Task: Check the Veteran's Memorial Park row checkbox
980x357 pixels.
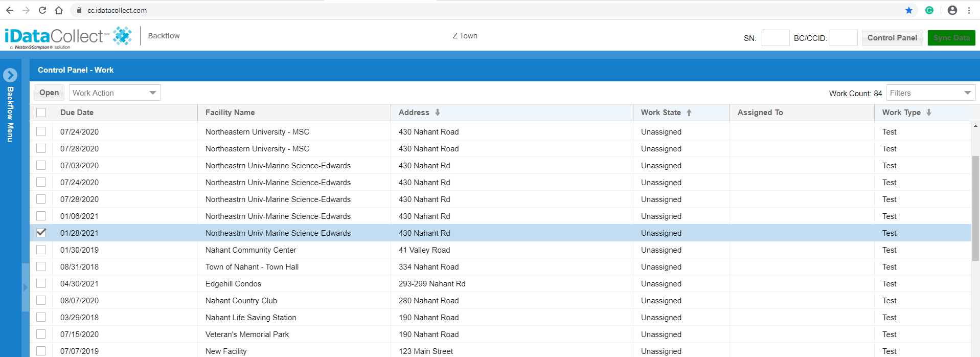Action: coord(41,334)
